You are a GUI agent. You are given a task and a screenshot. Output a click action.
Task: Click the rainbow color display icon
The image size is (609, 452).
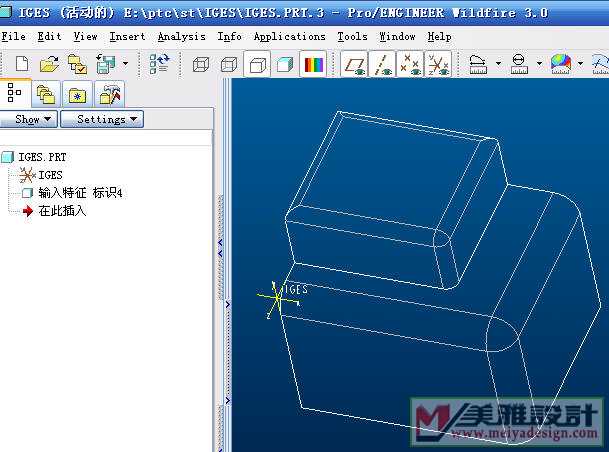coord(313,64)
